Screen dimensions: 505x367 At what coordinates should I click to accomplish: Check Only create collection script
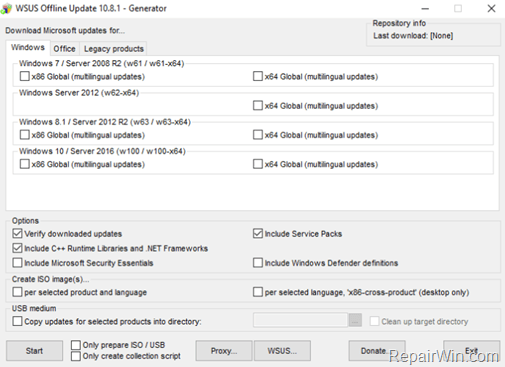(x=76, y=356)
